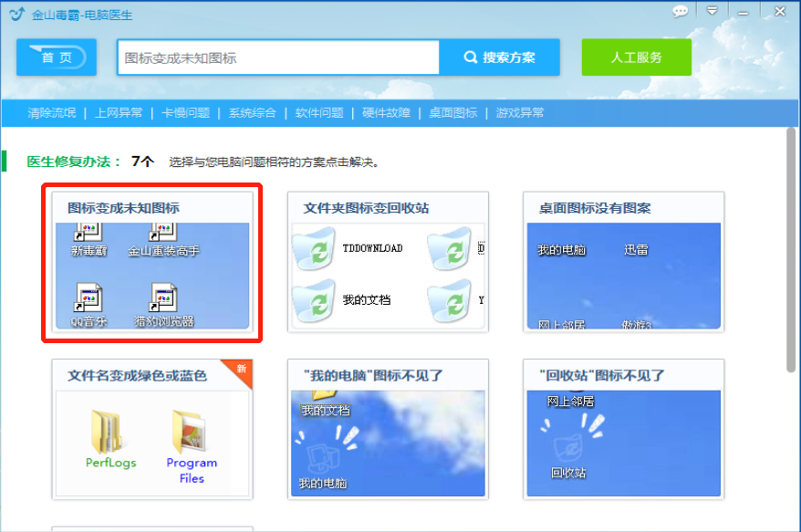Select 软件问题 category
Viewport: 801px width, 532px height.
tap(319, 113)
